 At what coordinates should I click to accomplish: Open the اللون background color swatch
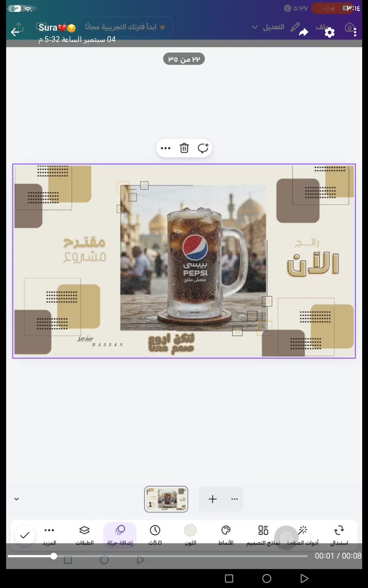190,535
